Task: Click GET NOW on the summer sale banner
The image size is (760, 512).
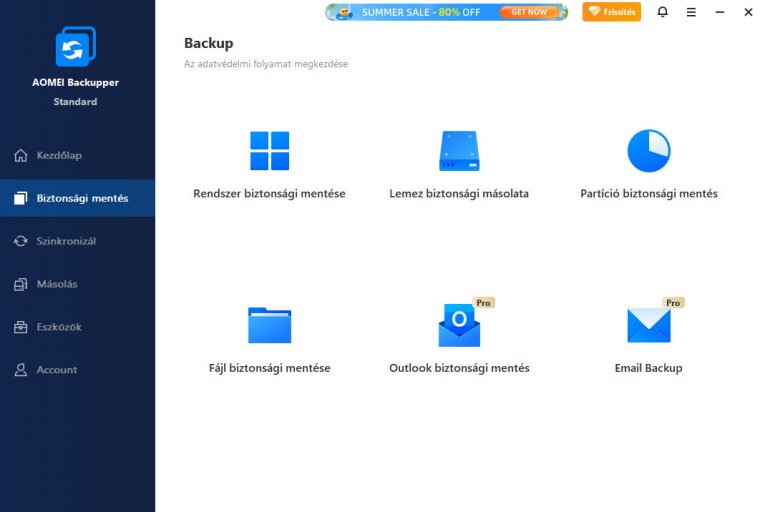Action: pos(529,12)
